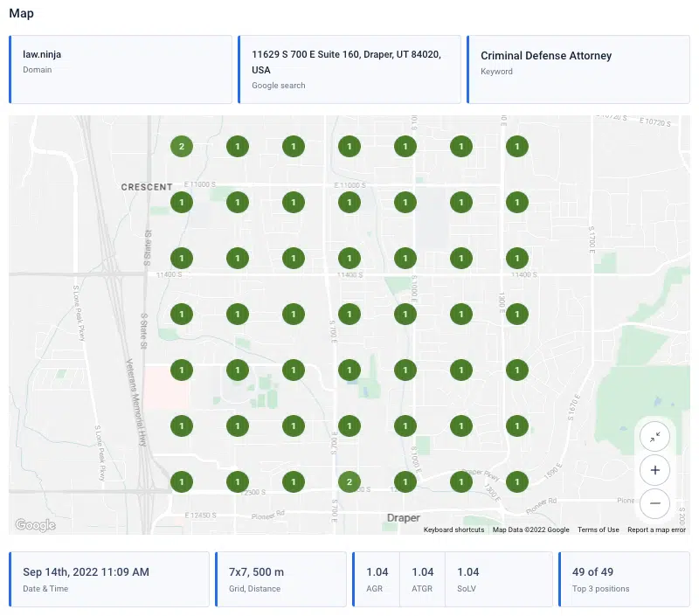Click the Draper city label on map

(x=404, y=518)
